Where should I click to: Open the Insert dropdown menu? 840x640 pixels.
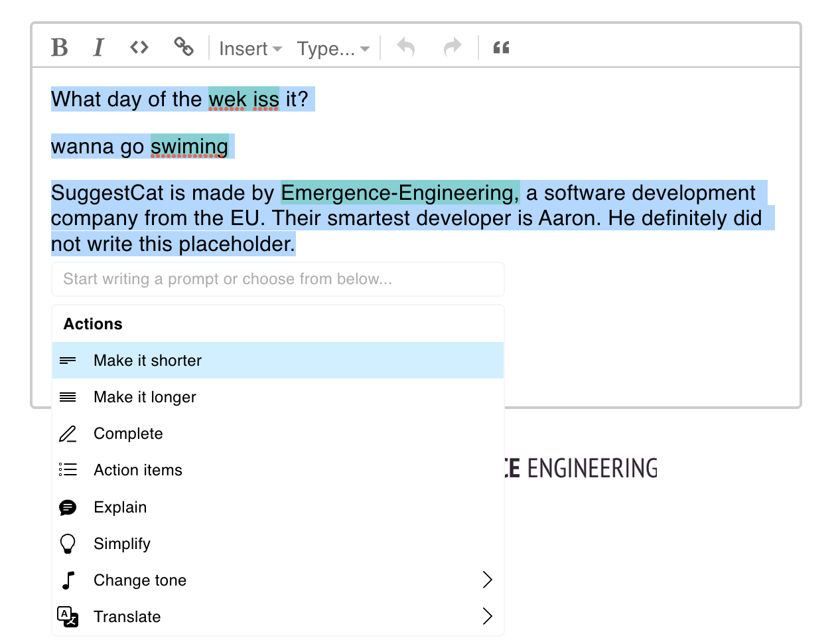[x=251, y=48]
